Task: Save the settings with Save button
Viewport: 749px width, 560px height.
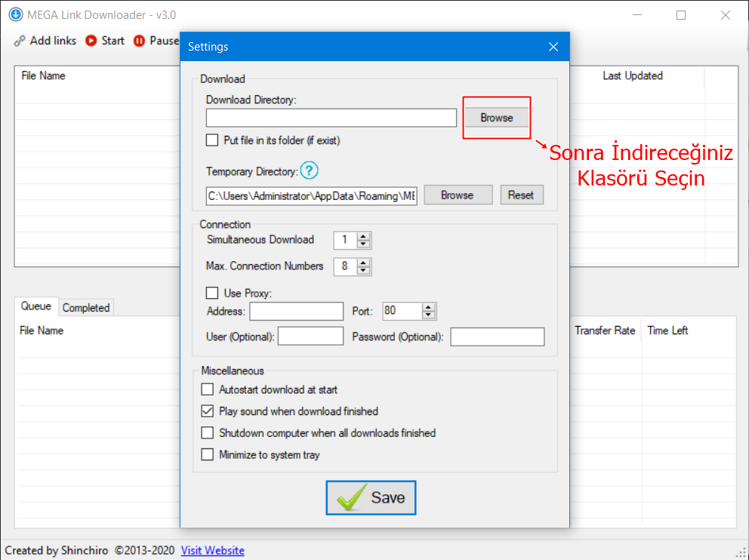Action: (371, 498)
